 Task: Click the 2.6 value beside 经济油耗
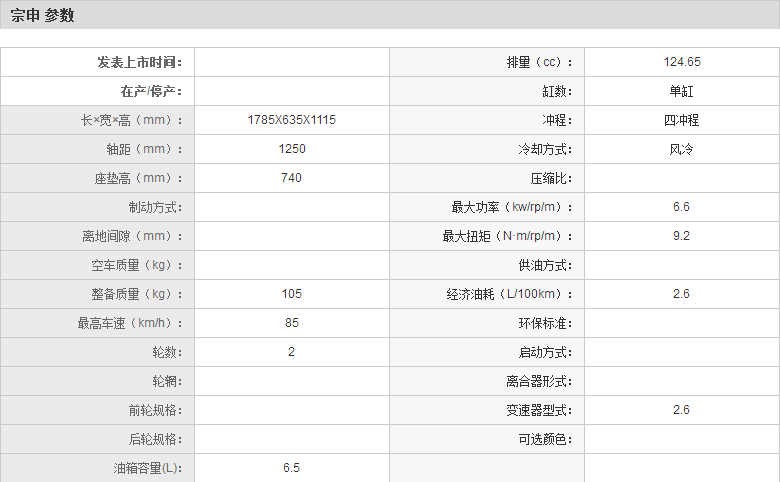[x=681, y=294]
